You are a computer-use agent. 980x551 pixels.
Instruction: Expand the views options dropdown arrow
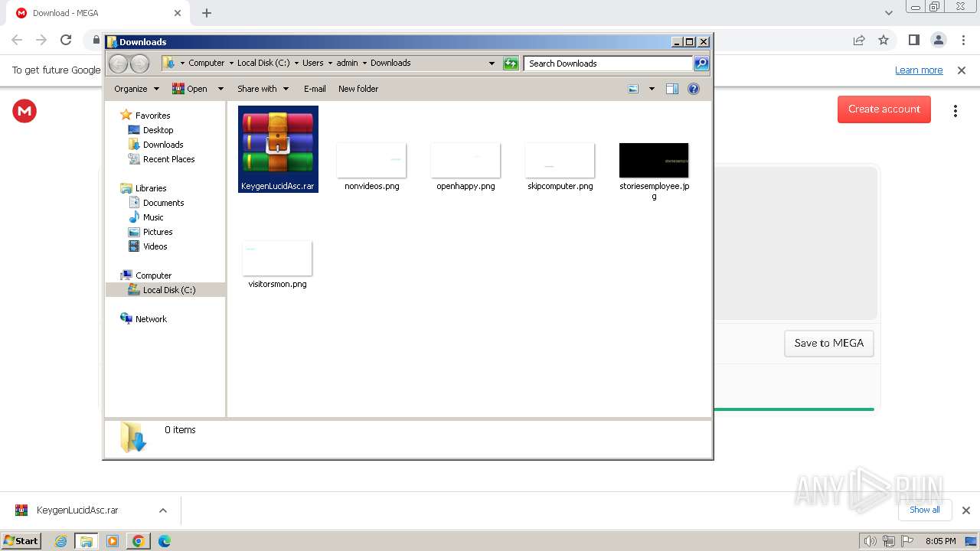(652, 89)
